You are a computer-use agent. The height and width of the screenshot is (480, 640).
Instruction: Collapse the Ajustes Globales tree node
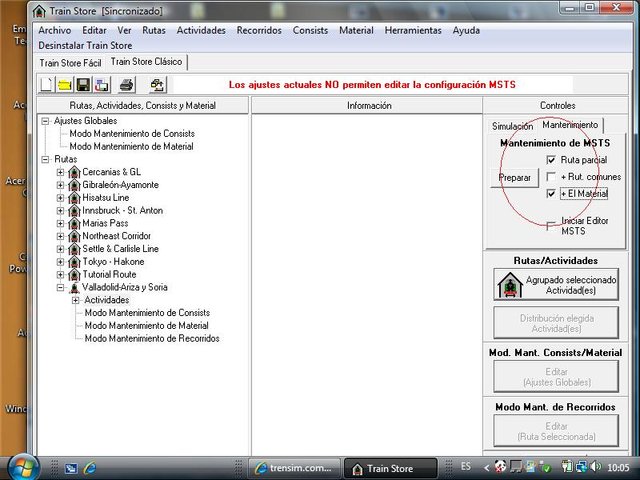click(x=45, y=121)
